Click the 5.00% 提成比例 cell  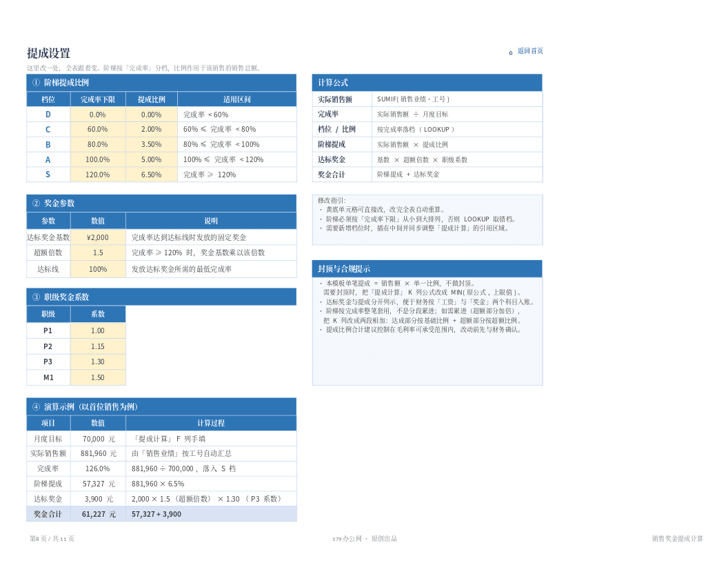(152, 159)
